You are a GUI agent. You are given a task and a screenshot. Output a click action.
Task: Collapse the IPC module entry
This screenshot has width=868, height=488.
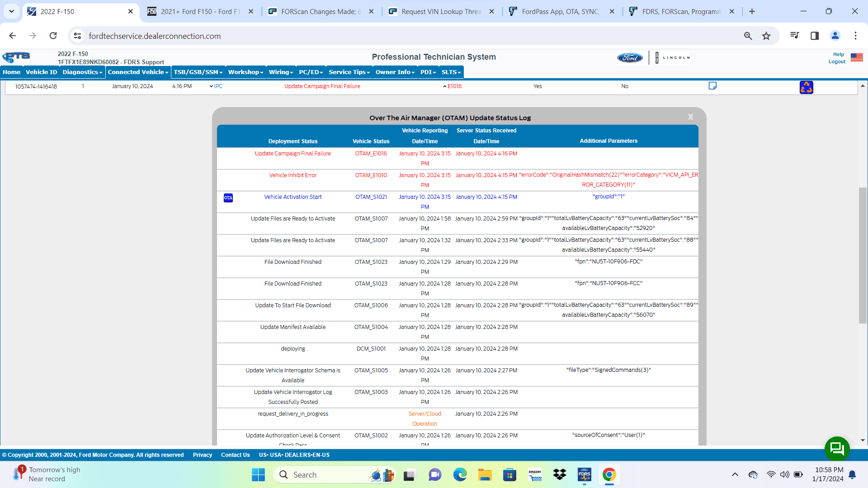[211, 86]
